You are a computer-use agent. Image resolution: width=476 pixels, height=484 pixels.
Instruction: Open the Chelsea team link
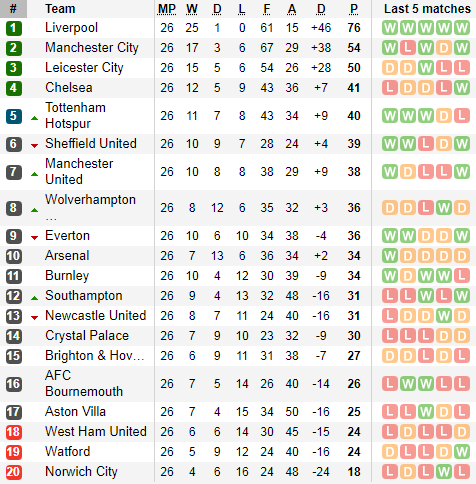pyautogui.click(x=69, y=88)
